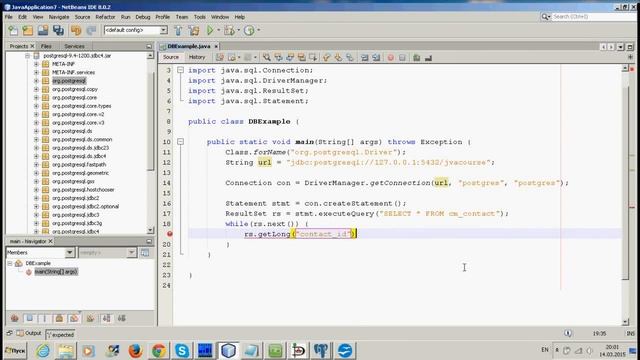Click the Comment editor toolbar icon
Viewport: 640px width, 360px height.
[416, 58]
